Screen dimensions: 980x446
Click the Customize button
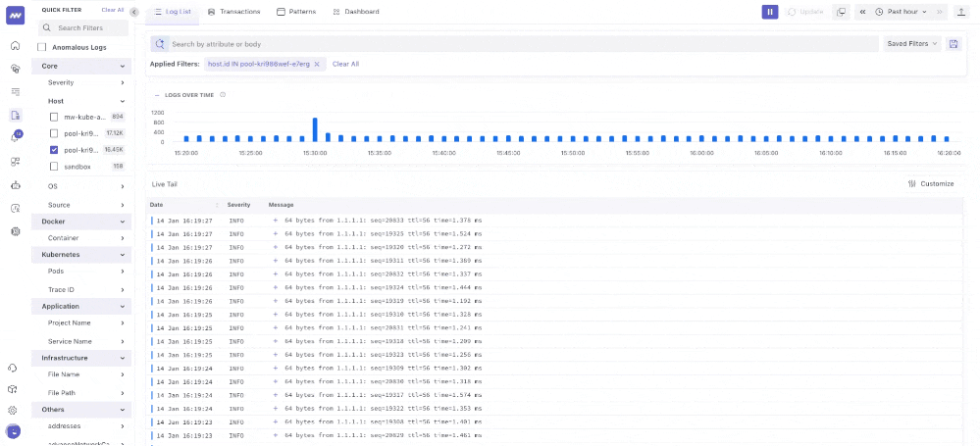click(x=931, y=183)
